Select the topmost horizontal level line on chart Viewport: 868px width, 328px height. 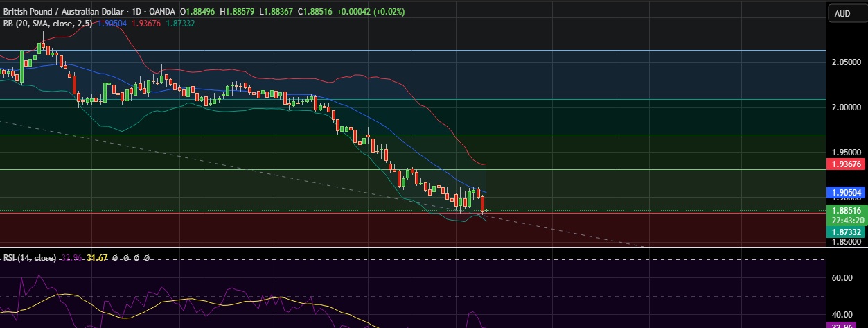point(416,50)
